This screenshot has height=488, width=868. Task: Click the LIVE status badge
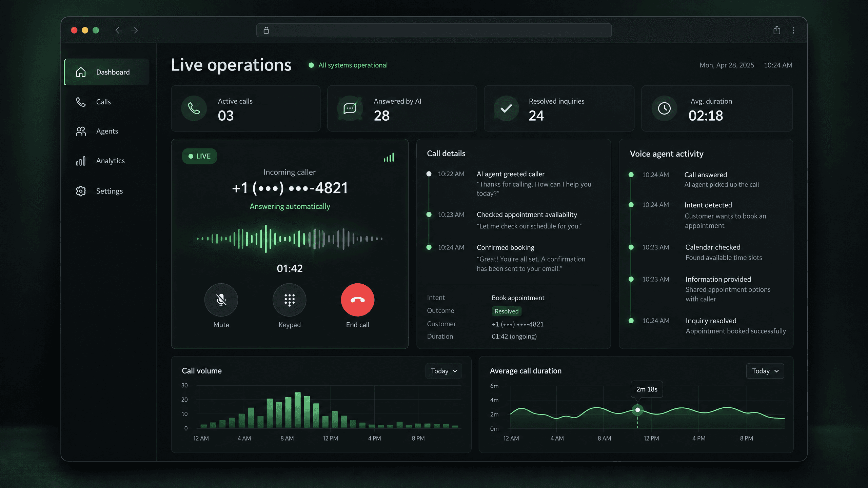coord(199,156)
